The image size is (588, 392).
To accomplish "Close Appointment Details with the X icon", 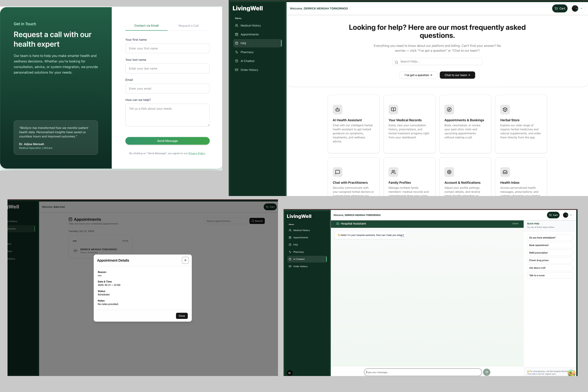I will 185,260.
